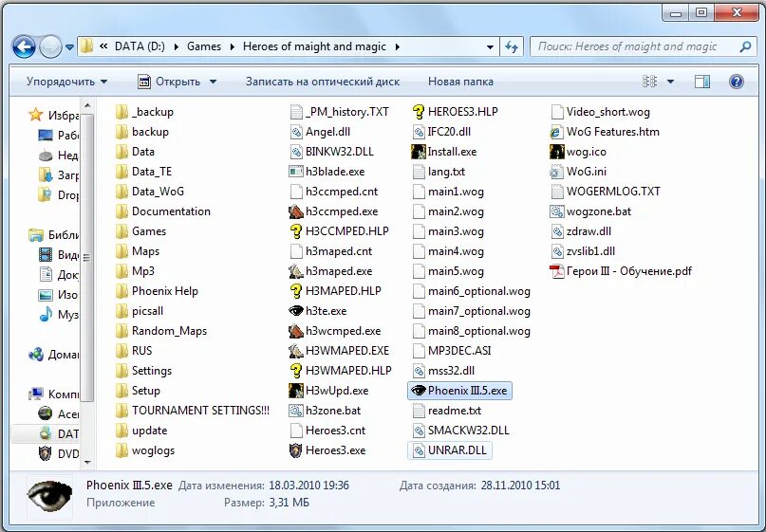Expand the arrow after Games breadcrumb
This screenshot has width=766, height=532.
[x=232, y=46]
